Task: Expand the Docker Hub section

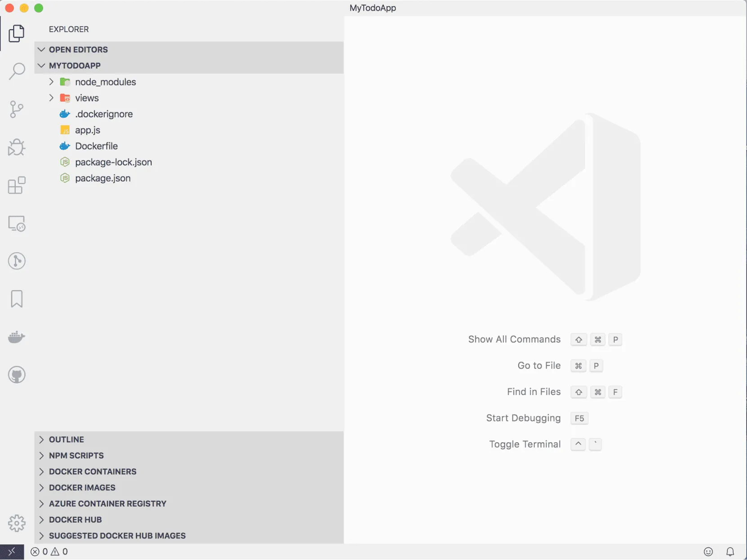Action: point(189,520)
